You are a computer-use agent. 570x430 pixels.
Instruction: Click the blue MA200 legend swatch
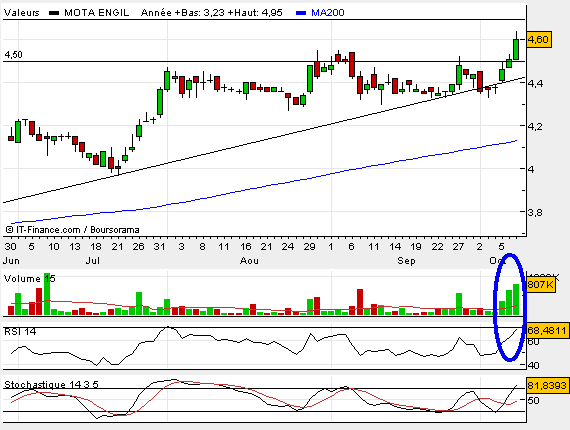[301, 13]
